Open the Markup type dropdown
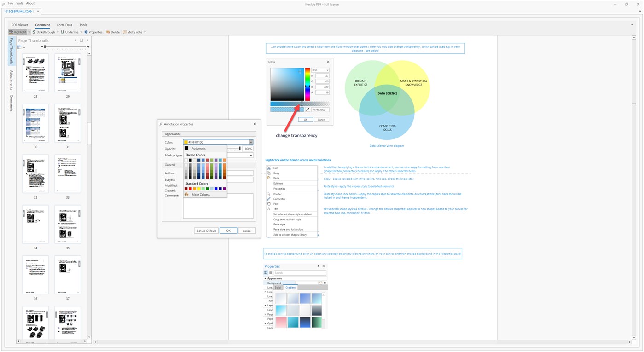The width and height of the screenshot is (644, 352). [x=251, y=155]
